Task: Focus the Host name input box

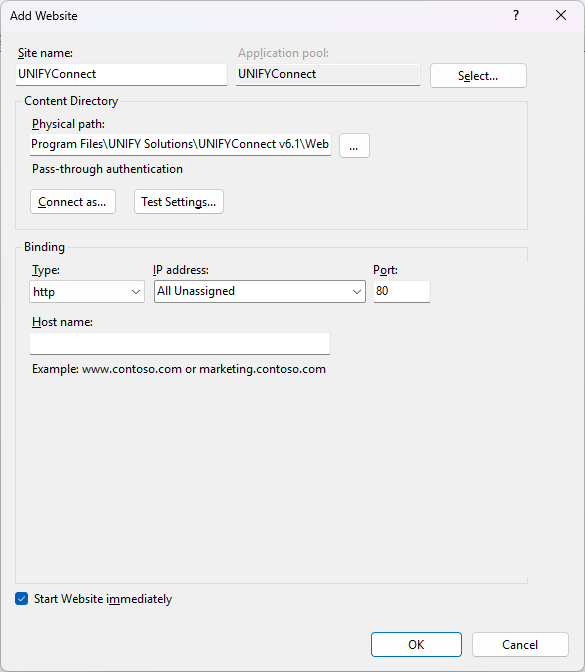Action: click(180, 344)
